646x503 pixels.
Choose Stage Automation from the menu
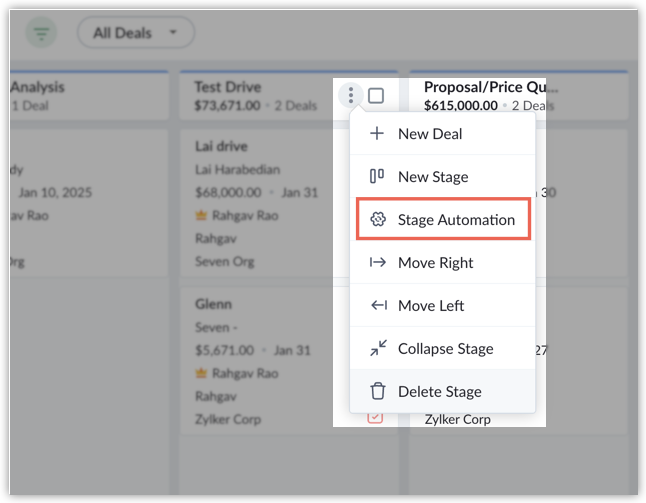443,219
